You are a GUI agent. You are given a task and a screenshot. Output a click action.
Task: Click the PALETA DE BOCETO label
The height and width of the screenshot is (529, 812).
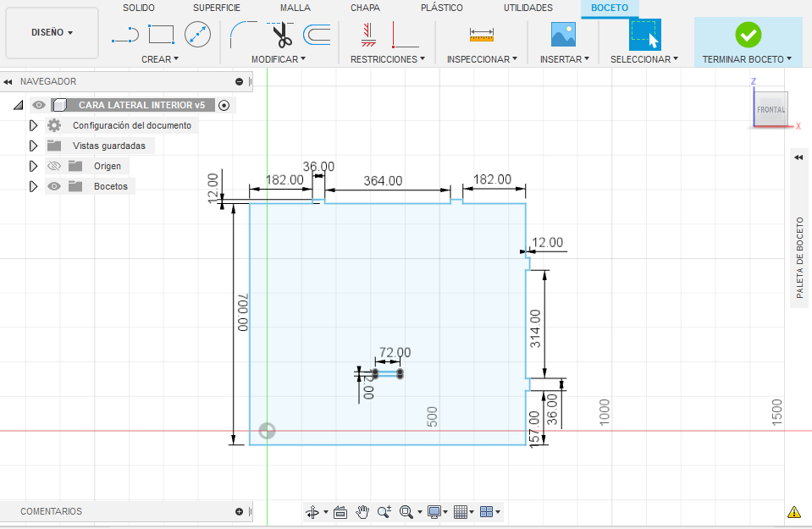[x=800, y=258]
